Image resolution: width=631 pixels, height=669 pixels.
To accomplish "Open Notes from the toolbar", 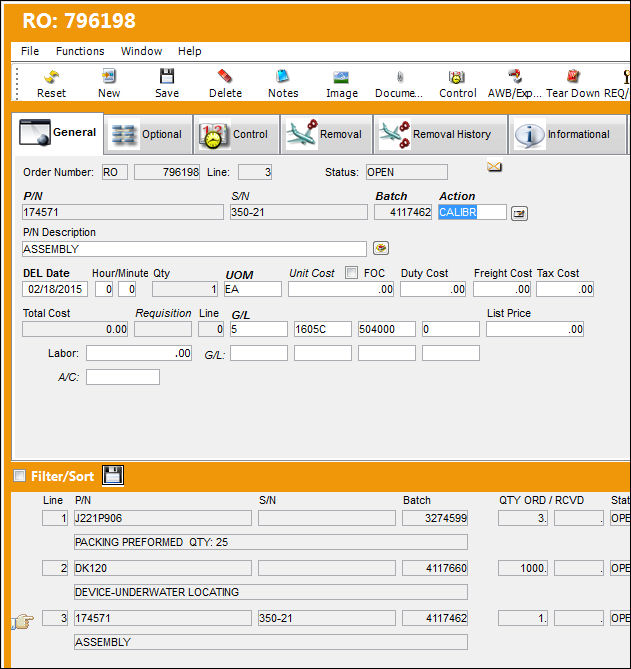I will 283,84.
